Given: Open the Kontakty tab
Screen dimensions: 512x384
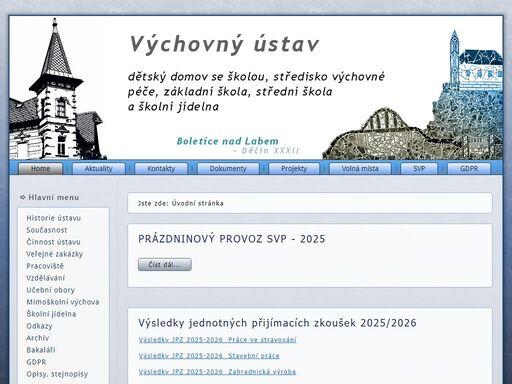Looking at the screenshot, I should (x=161, y=169).
